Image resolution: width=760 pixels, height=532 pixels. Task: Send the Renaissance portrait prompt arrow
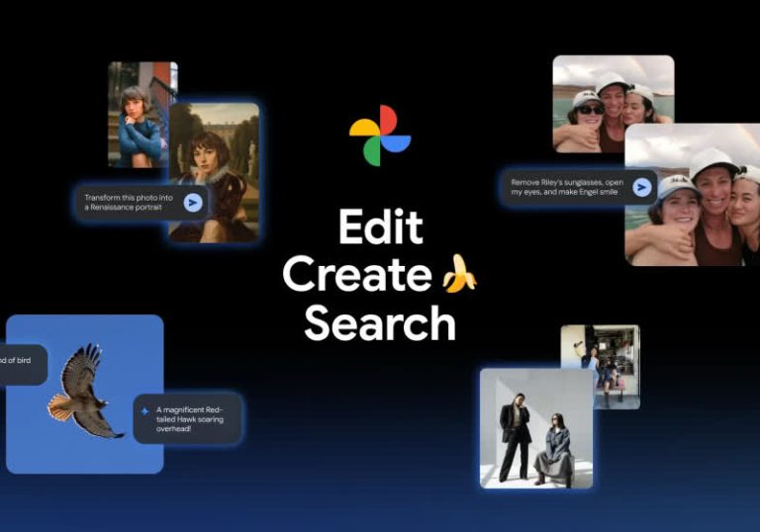[x=193, y=202]
